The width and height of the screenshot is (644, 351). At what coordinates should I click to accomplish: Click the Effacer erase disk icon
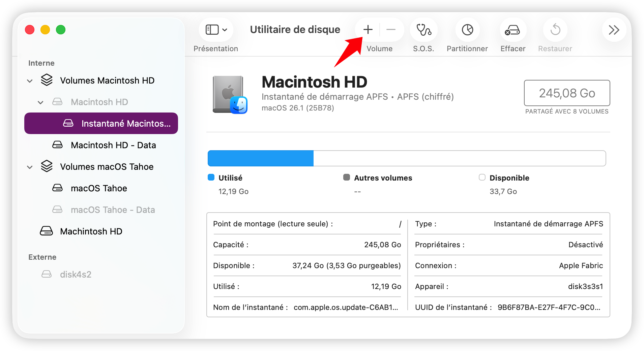(513, 30)
